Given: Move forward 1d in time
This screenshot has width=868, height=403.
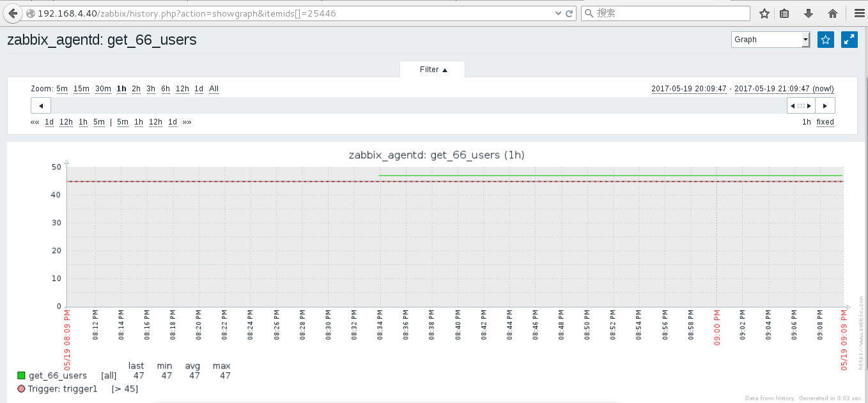Looking at the screenshot, I should point(173,122).
